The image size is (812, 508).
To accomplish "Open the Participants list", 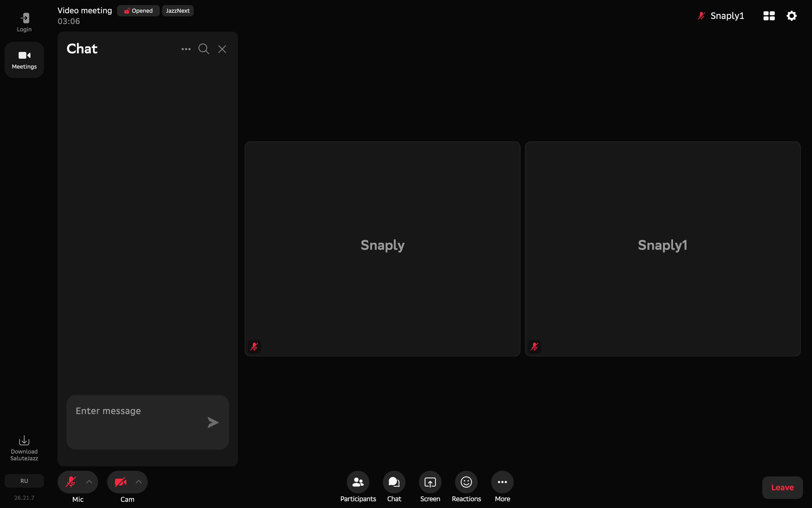I will pyautogui.click(x=358, y=486).
